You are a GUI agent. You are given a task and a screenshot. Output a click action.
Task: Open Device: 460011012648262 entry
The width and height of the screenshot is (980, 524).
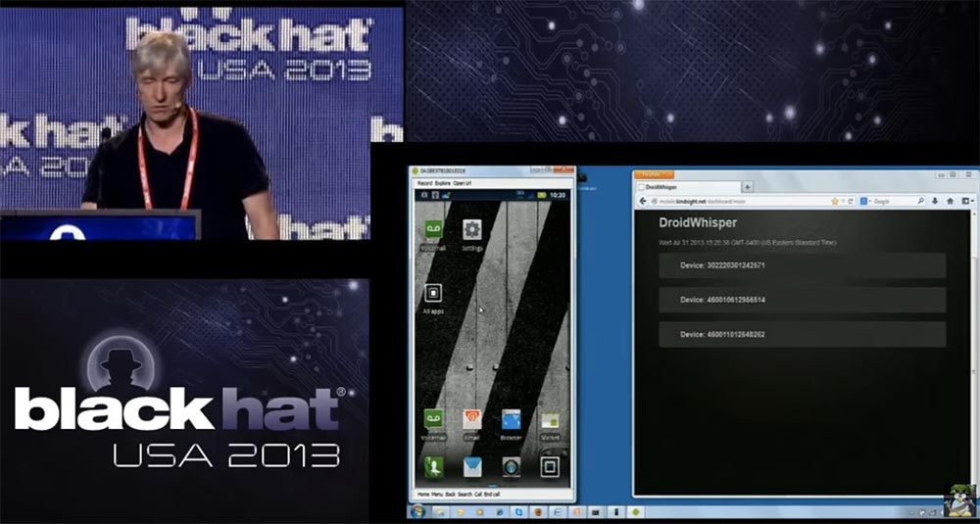802,334
